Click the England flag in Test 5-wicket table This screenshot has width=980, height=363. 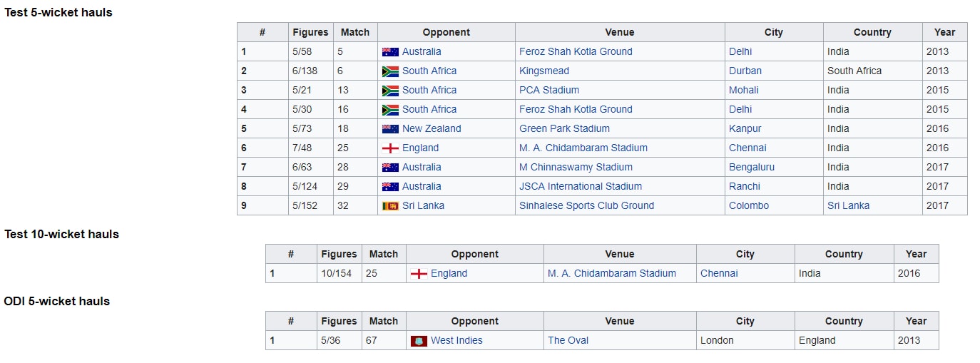pos(390,148)
